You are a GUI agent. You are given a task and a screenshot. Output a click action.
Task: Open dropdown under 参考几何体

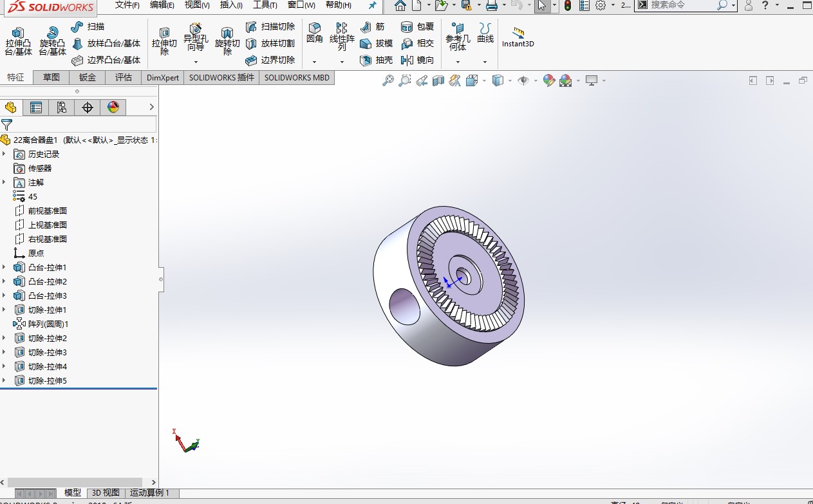[x=458, y=62]
